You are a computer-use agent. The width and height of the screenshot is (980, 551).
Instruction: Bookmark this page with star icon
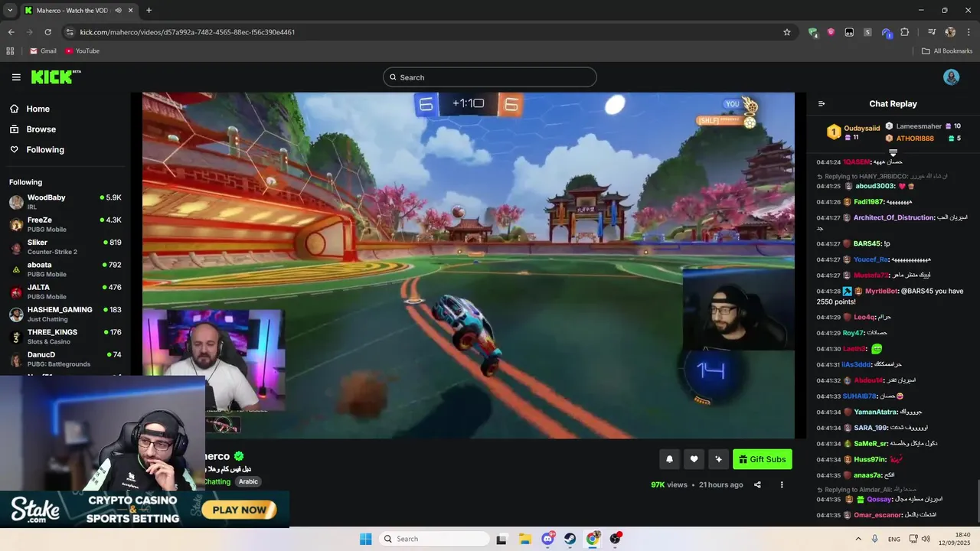786,32
